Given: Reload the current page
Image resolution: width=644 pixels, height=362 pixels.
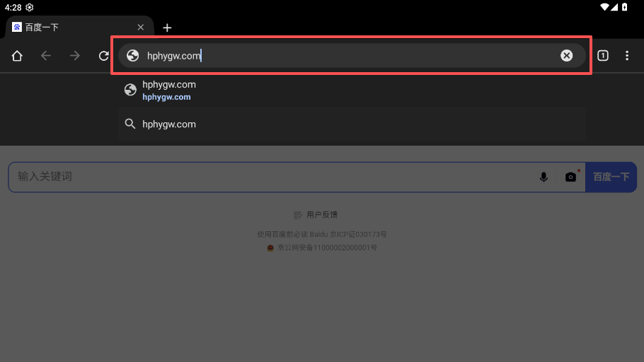Looking at the screenshot, I should [104, 56].
